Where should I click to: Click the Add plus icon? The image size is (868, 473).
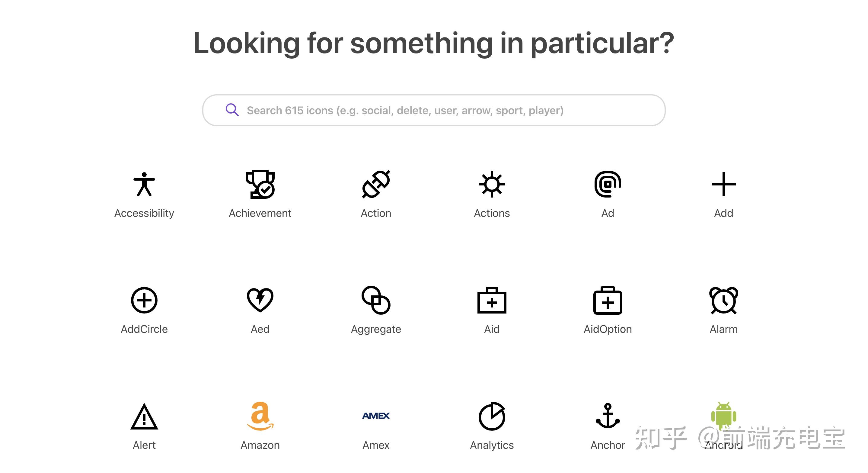pyautogui.click(x=724, y=184)
